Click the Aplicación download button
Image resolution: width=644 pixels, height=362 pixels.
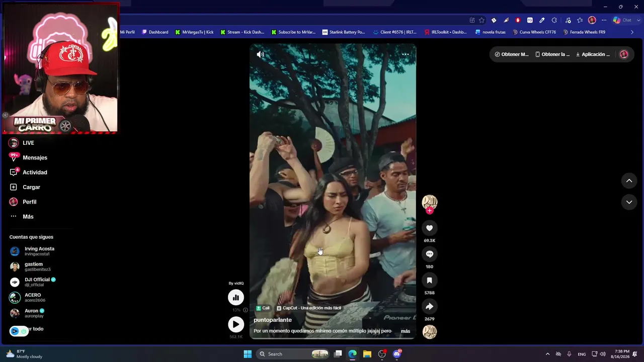pyautogui.click(x=593, y=54)
